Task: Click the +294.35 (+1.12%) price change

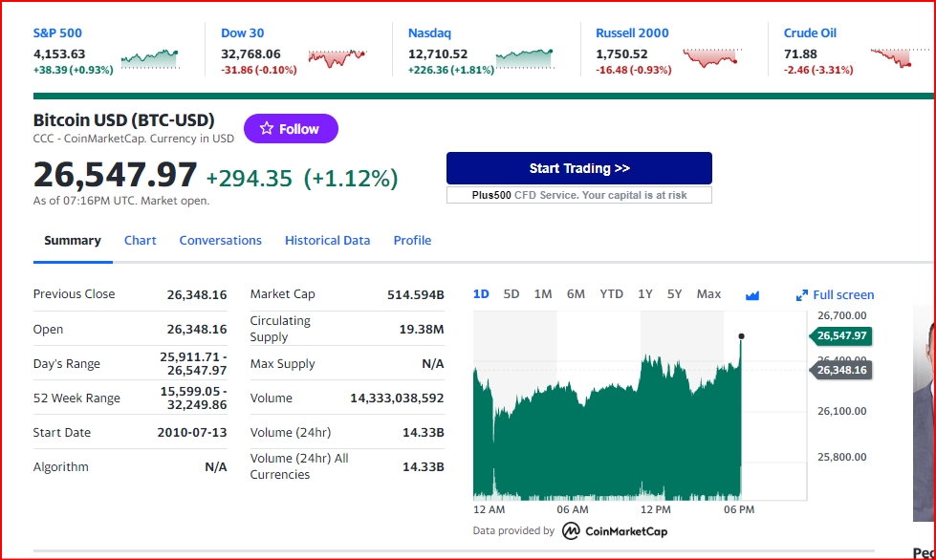Action: click(x=302, y=179)
